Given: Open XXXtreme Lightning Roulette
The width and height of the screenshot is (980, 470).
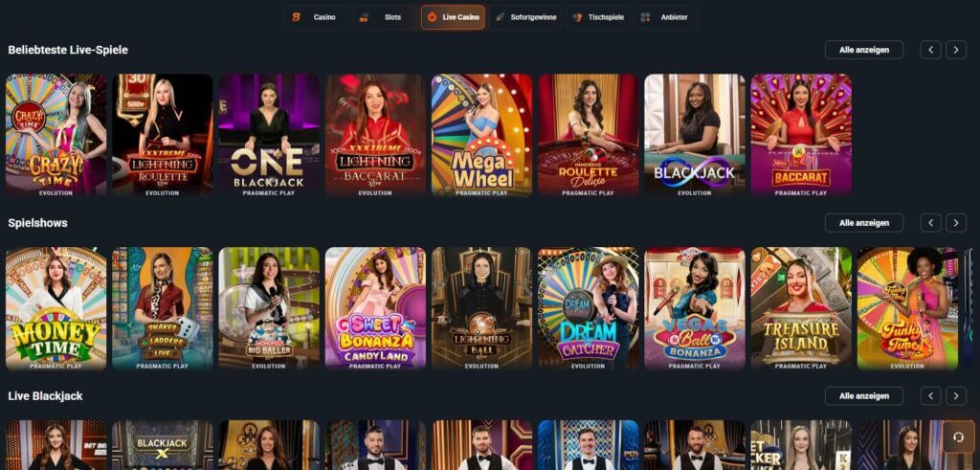Looking at the screenshot, I should [x=163, y=135].
